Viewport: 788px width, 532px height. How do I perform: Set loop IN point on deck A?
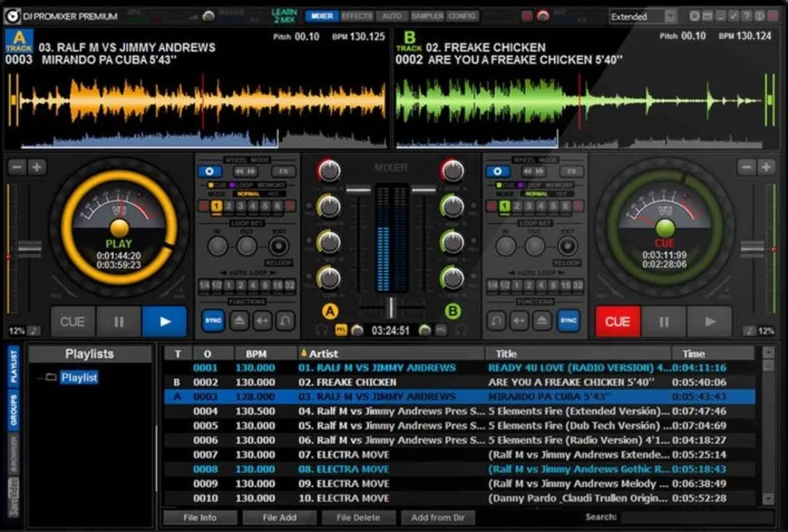click(218, 246)
